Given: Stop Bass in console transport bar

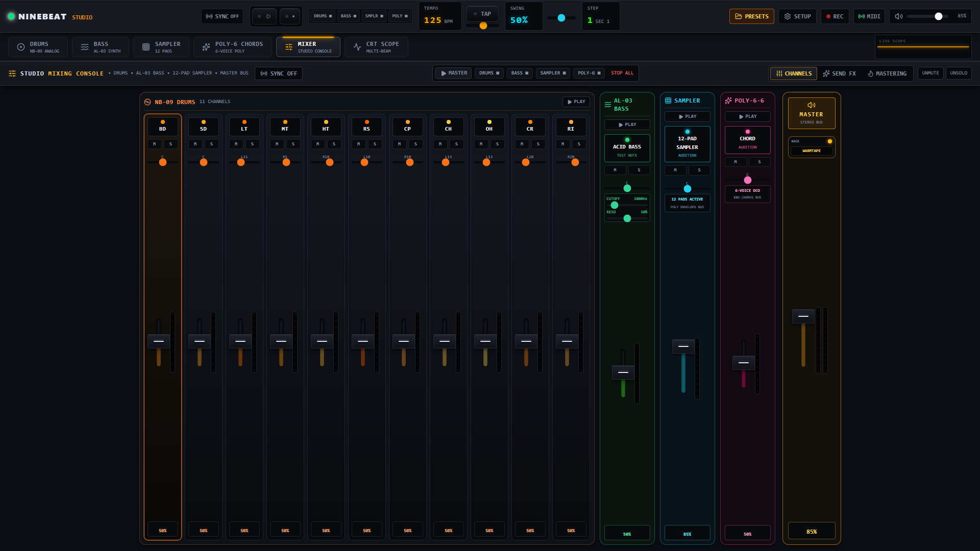Looking at the screenshot, I should 520,73.
